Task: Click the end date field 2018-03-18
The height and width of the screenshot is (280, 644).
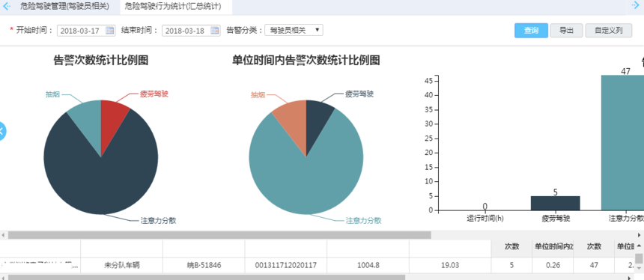Action: pyautogui.click(x=191, y=31)
